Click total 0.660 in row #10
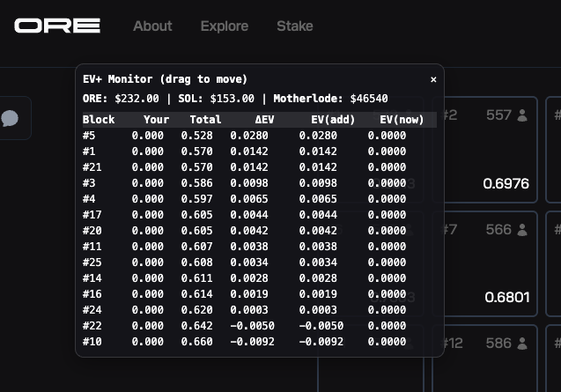 196,342
